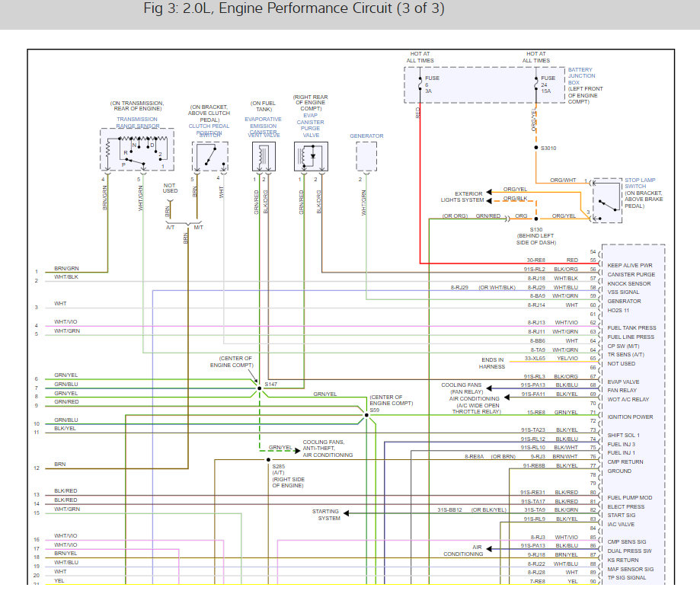
Task: Click the FUEL INJ 3 pin label
Action: pyautogui.click(x=621, y=444)
